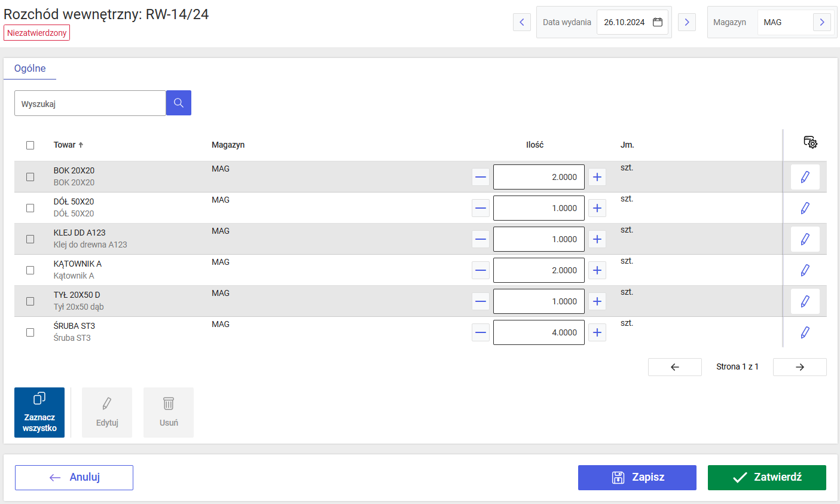Image resolution: width=840 pixels, height=504 pixels.
Task: Click the Rozchód wewnętrzny: RW-14/24 title
Action: 106,14
